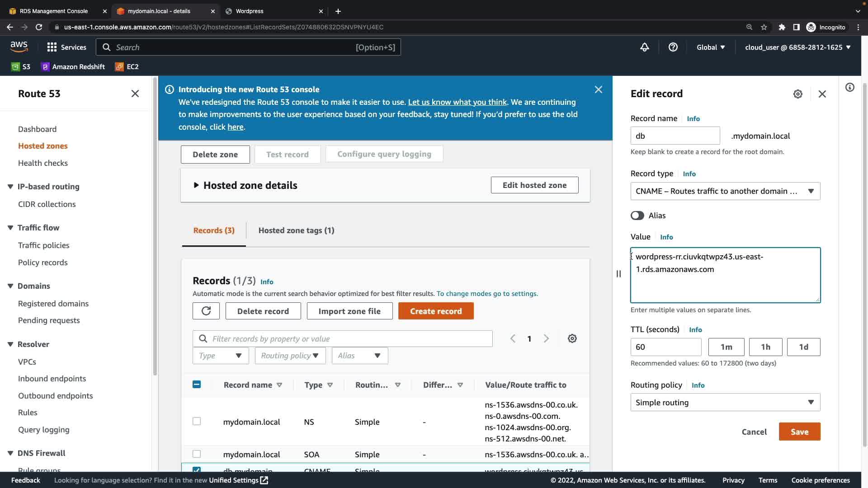The image size is (868, 488).
Task: Click the info circle icon at far right
Action: click(850, 87)
